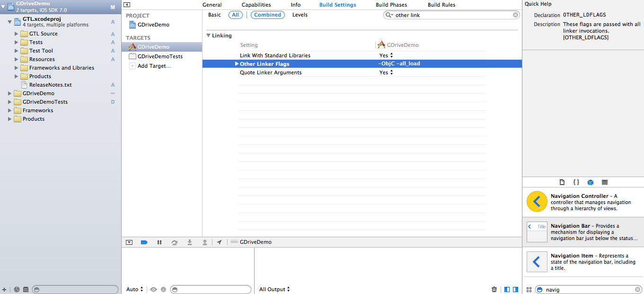Edit the -ObjC -all_load value
Screen dimensions: 644x294
pos(399,64)
